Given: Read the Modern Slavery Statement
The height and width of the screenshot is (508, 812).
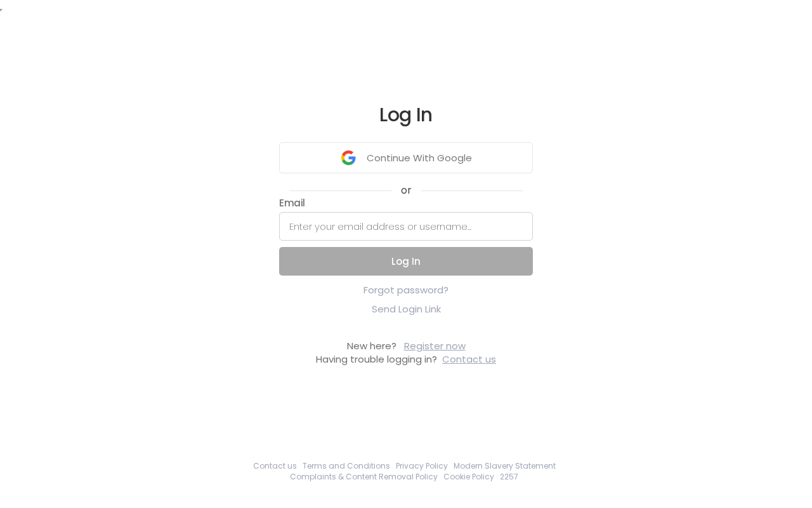Looking at the screenshot, I should 504,466.
